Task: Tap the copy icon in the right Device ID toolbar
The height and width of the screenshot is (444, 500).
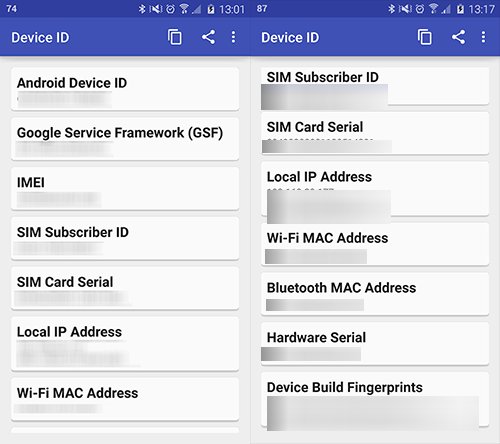Action: tap(425, 37)
